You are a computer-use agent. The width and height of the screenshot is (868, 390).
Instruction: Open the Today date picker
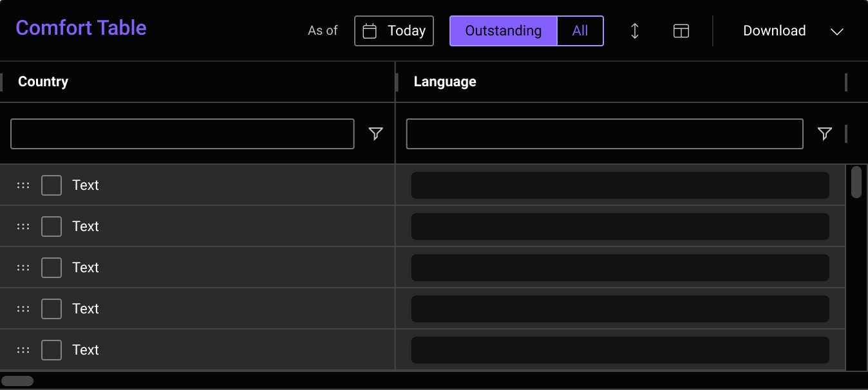[x=394, y=31]
